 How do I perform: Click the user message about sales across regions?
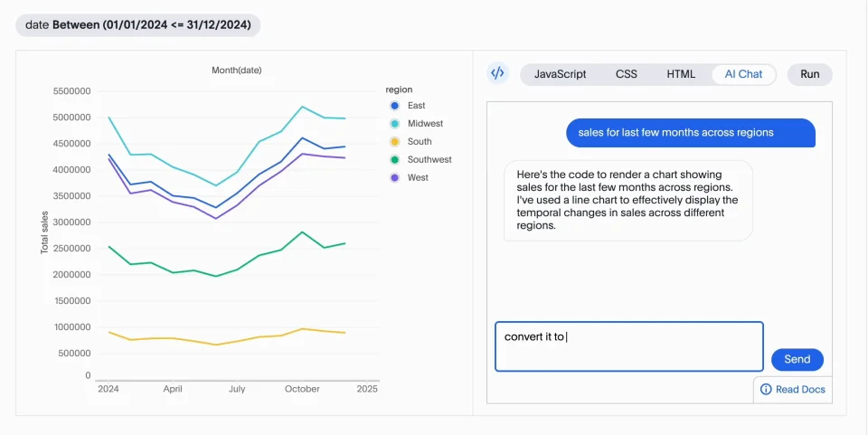[x=691, y=132]
